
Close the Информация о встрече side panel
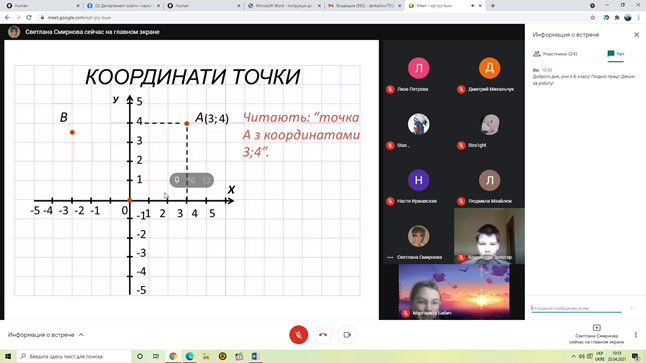coord(637,35)
